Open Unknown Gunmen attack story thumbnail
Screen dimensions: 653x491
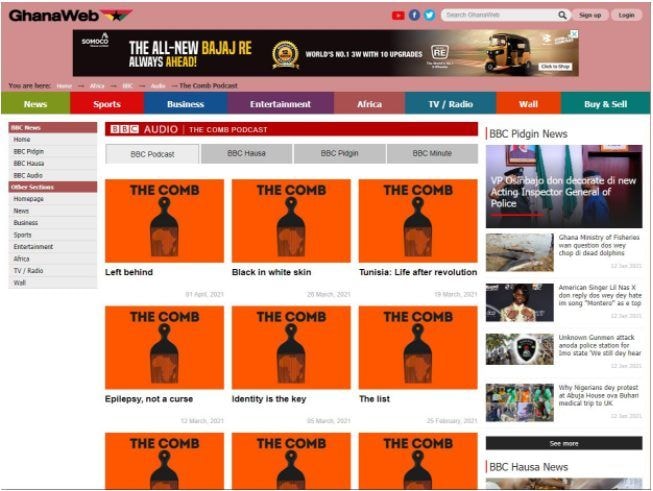tap(520, 349)
